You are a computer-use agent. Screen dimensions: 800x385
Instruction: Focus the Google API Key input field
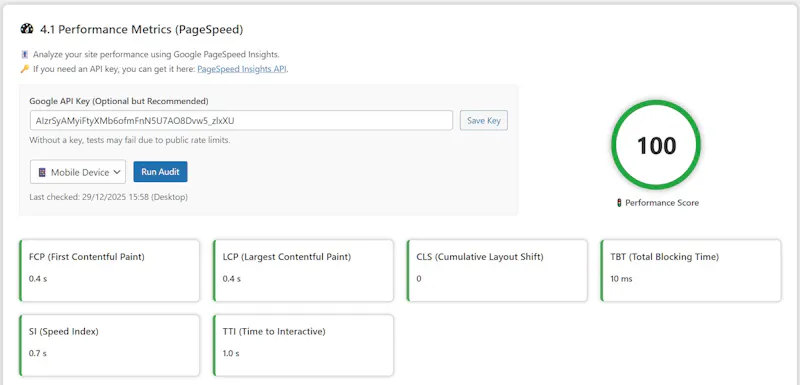pos(241,120)
